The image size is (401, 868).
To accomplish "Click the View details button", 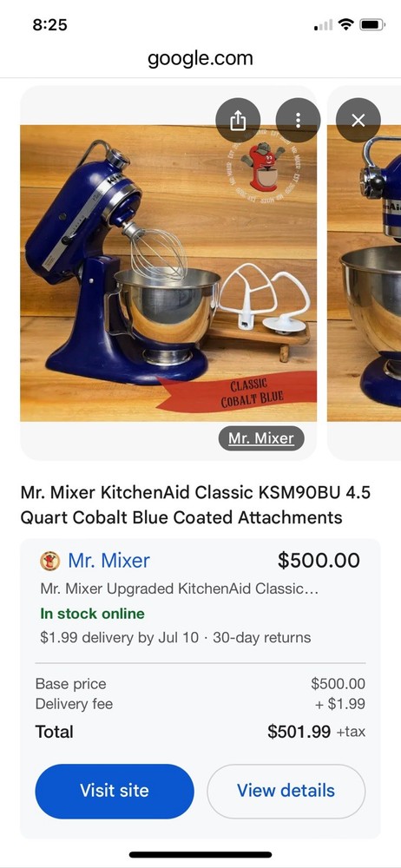I will [x=286, y=791].
